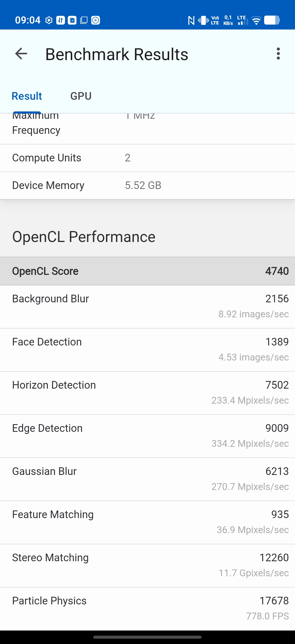
Task: Open the three-dot overflow menu
Action: (278, 54)
